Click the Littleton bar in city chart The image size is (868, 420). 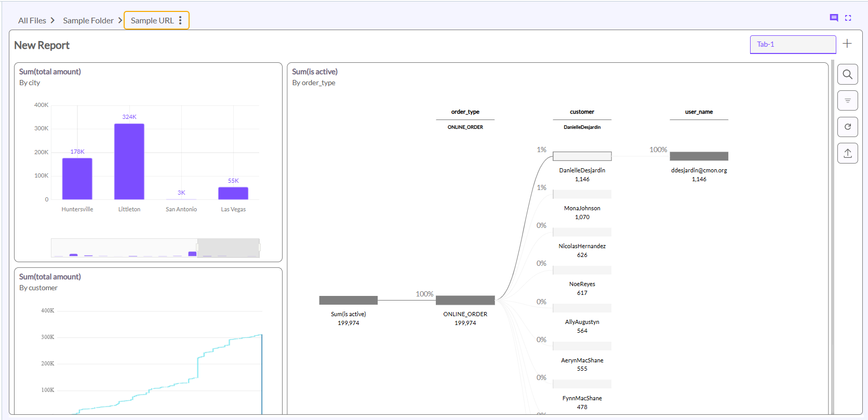click(x=129, y=161)
